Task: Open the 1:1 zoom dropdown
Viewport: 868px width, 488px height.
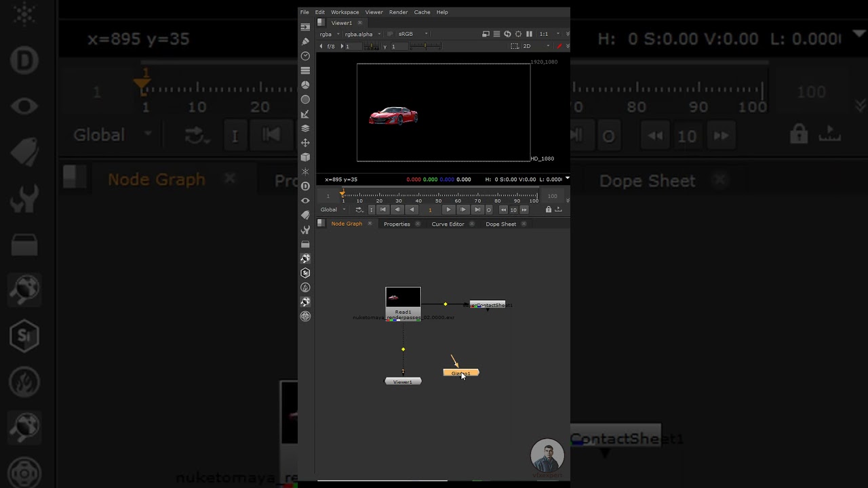Action: 549,34
